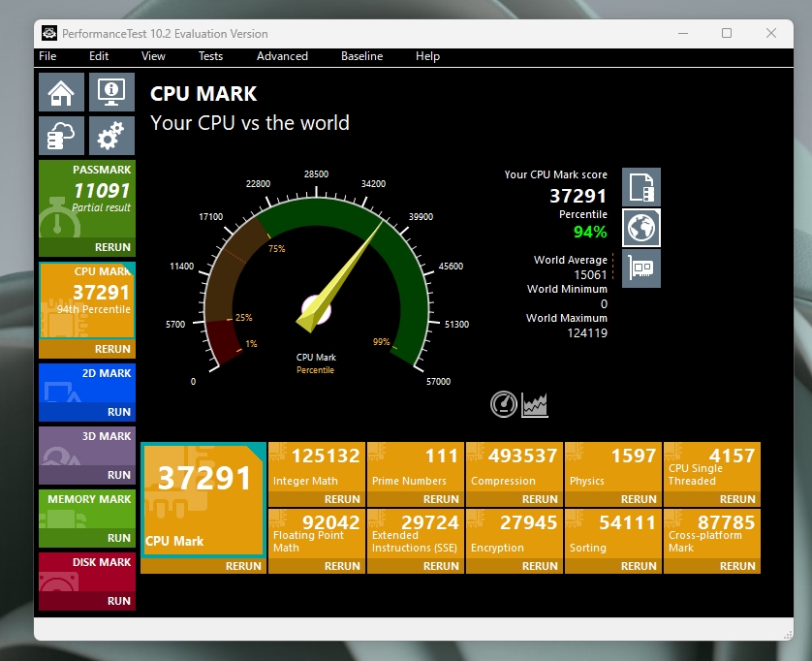Viewport: 812px width, 661px height.
Task: Click the yellow gauge needle
Action: pos(339,277)
